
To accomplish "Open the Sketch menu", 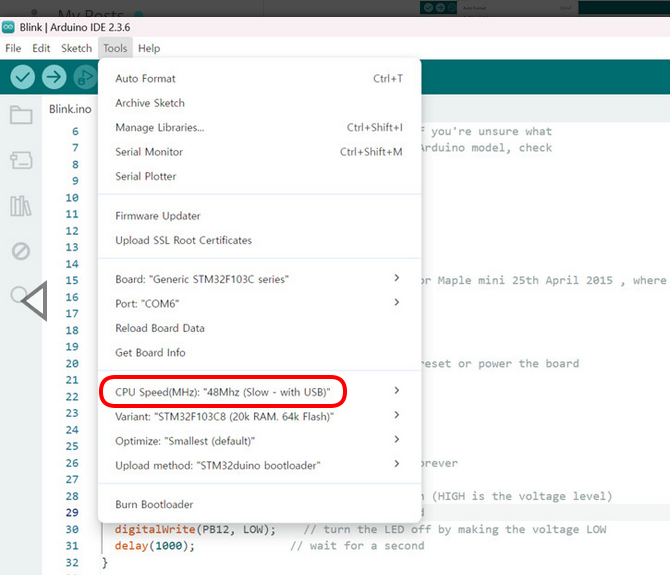I will (x=76, y=48).
